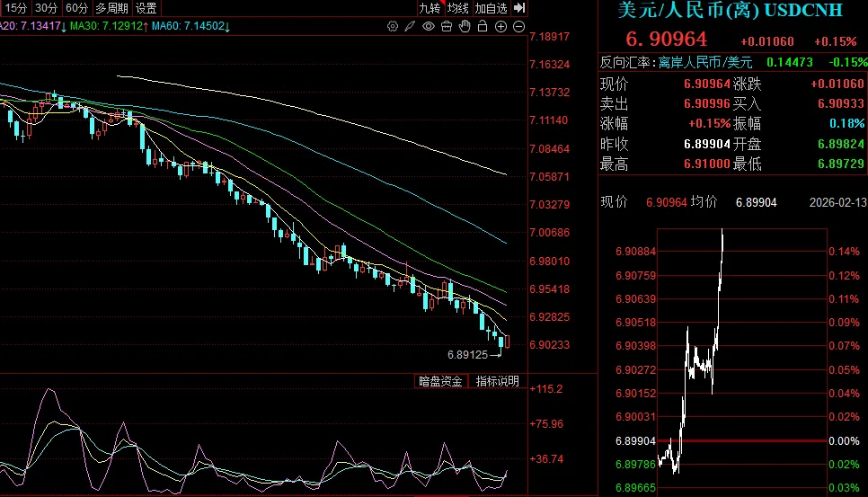Click 离岸人民币/美元 reverse rate link

pos(705,63)
